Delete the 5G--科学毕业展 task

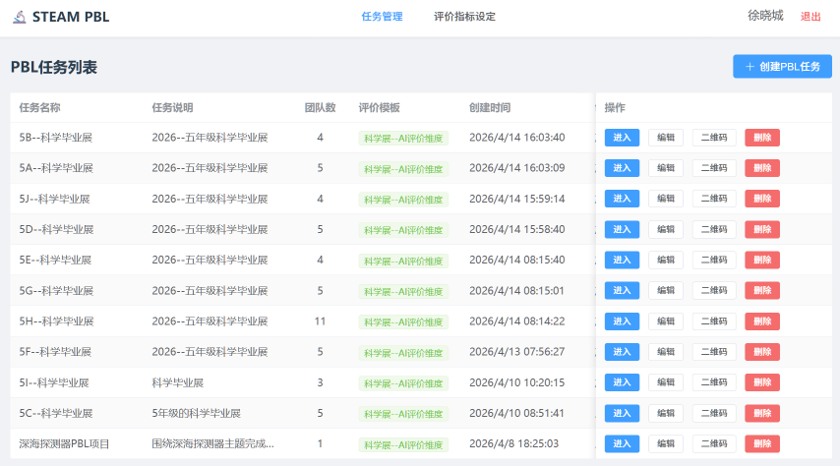pyautogui.click(x=762, y=290)
